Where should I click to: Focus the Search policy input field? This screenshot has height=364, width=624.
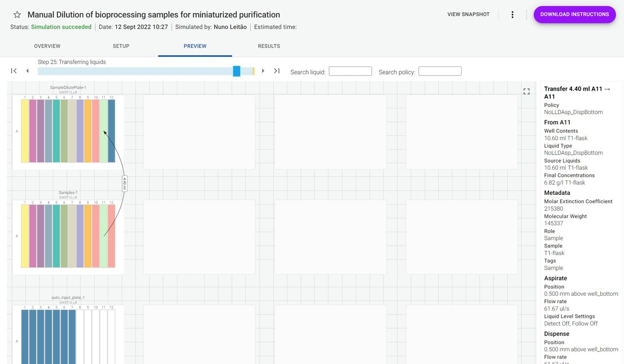click(440, 71)
